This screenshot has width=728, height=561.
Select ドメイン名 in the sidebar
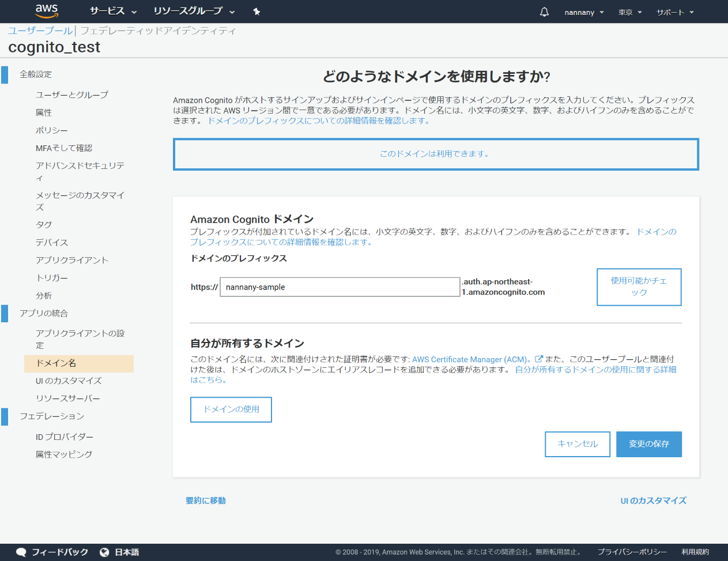(56, 363)
